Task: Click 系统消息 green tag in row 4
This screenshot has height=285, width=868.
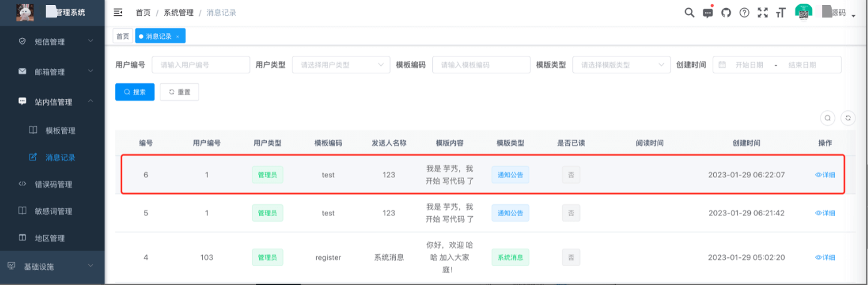Action: tap(510, 257)
